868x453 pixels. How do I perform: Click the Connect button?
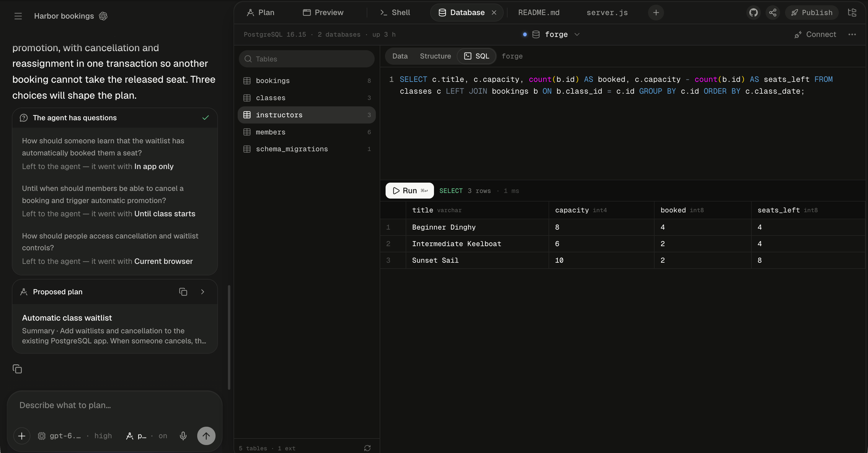click(815, 34)
